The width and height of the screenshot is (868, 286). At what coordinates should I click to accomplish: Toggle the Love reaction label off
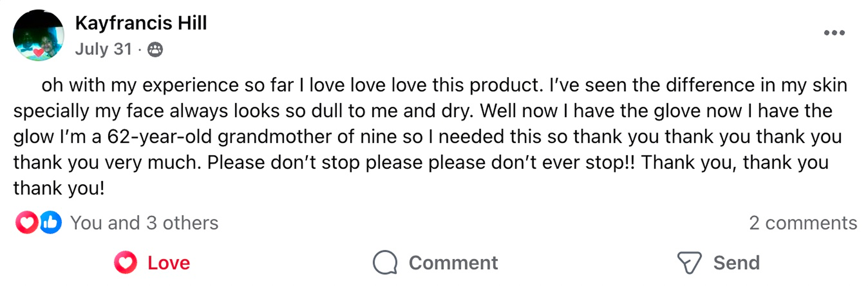click(x=169, y=263)
